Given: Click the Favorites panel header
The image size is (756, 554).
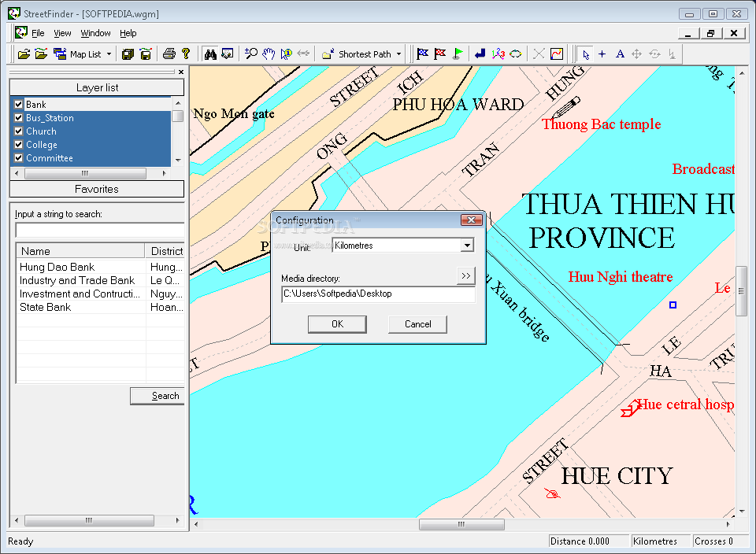Looking at the screenshot, I should [x=97, y=189].
